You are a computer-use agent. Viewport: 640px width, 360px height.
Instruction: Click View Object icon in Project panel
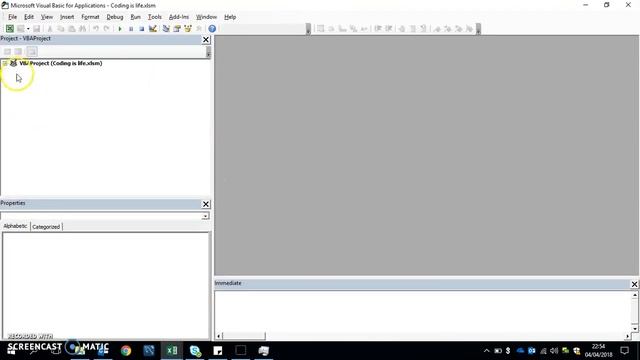[x=18, y=51]
